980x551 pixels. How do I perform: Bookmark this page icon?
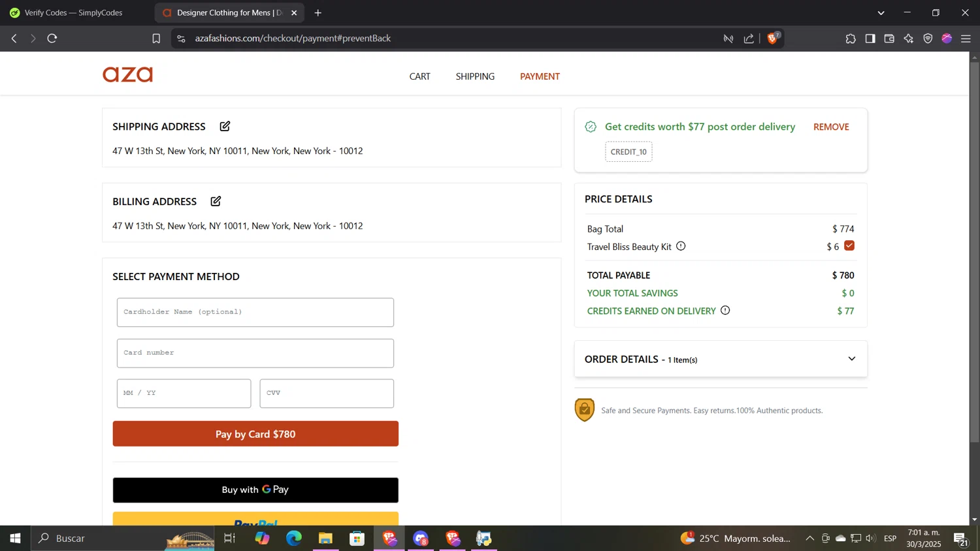(156, 39)
